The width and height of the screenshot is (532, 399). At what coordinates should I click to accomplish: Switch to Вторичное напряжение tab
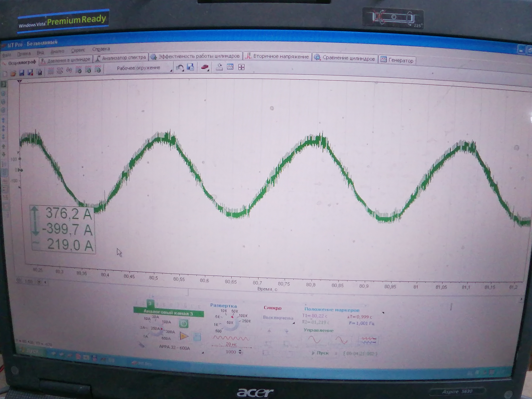point(278,57)
